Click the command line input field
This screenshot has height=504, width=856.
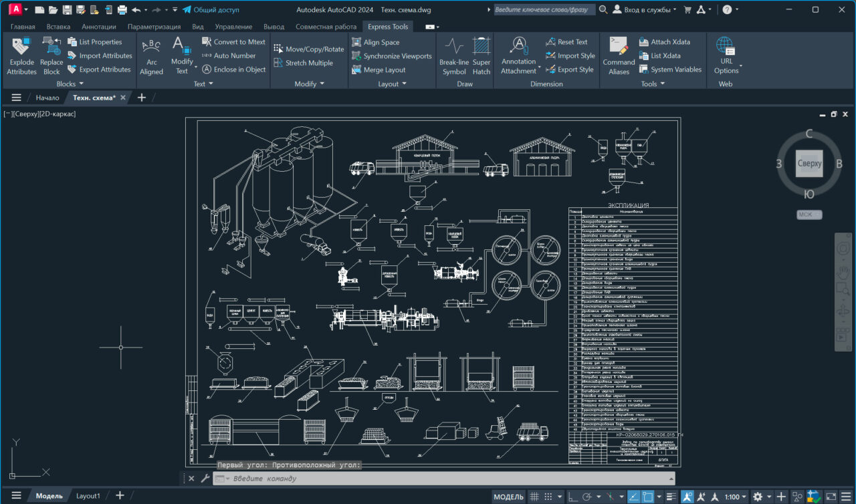(x=441, y=479)
